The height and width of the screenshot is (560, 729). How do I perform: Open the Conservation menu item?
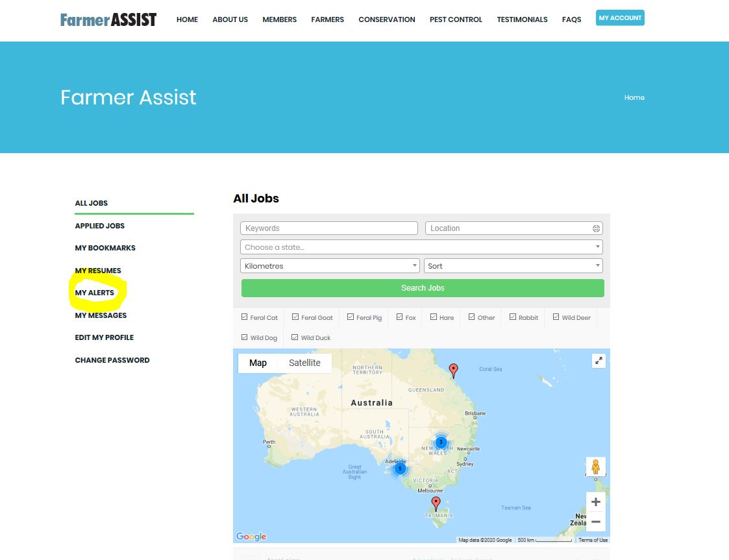coord(387,19)
